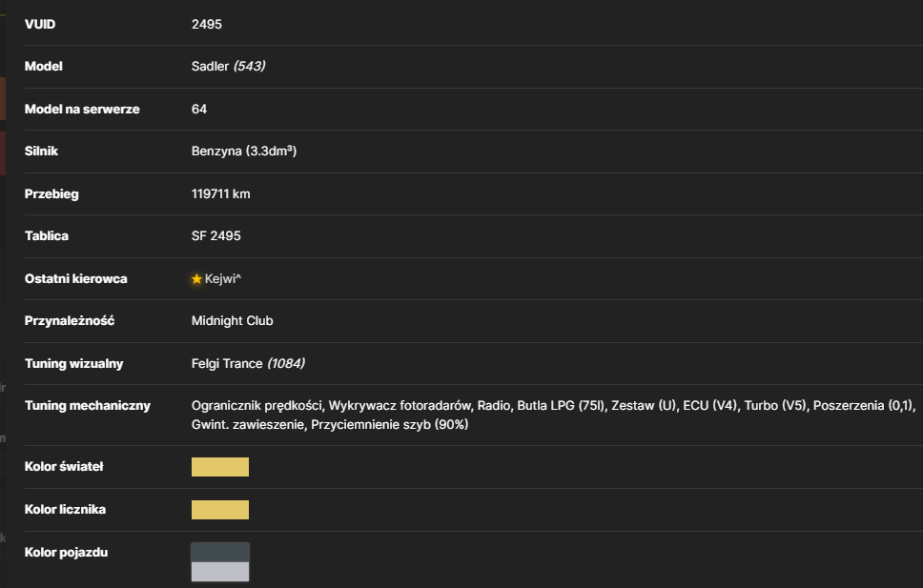Click the Ostatni kierowca row label
Viewport: 923px width, 588px height.
[76, 279]
